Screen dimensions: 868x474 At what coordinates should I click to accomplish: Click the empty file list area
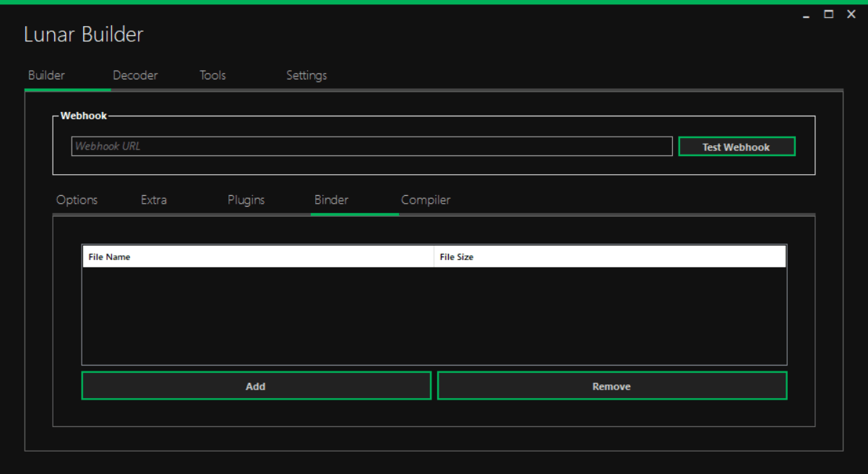click(434, 316)
